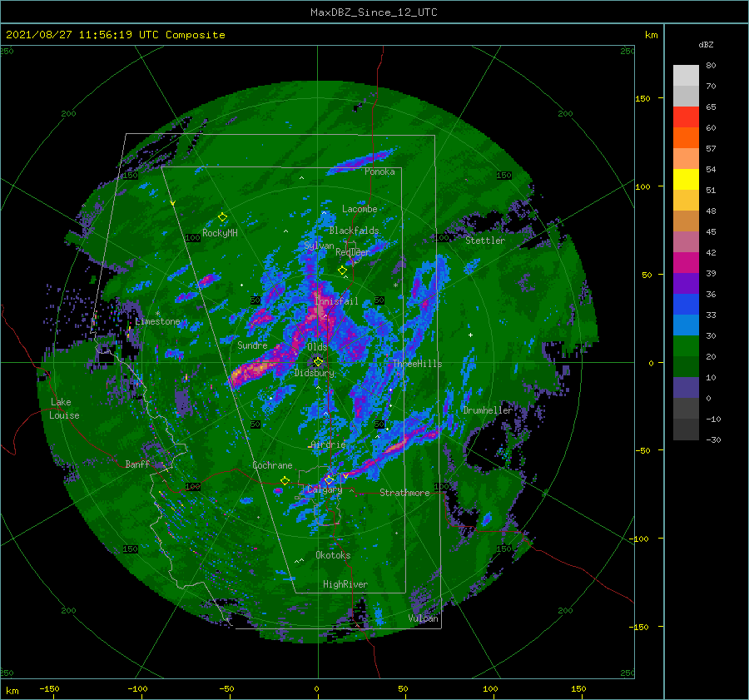Click the HighRiver label
The width and height of the screenshot is (749, 700).
point(345,584)
